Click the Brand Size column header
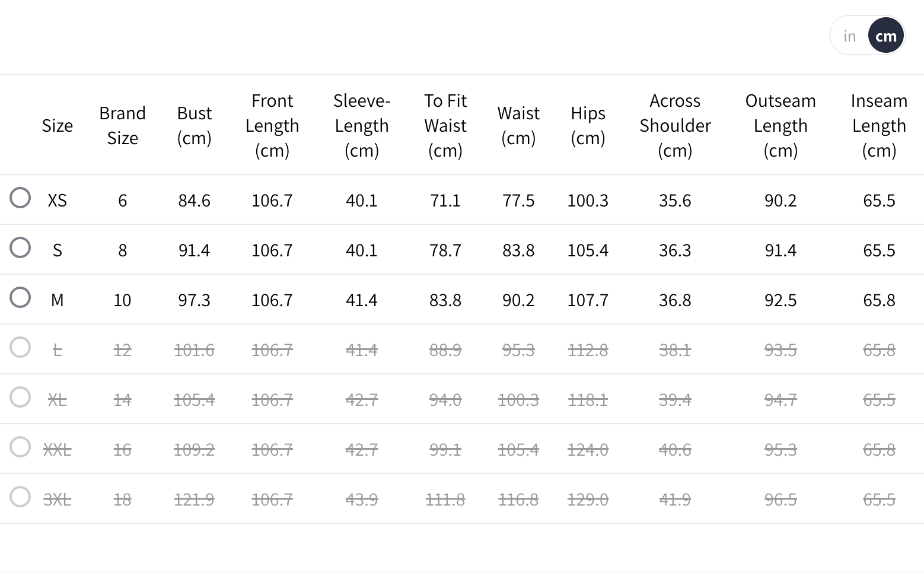This screenshot has width=924, height=572. (122, 125)
